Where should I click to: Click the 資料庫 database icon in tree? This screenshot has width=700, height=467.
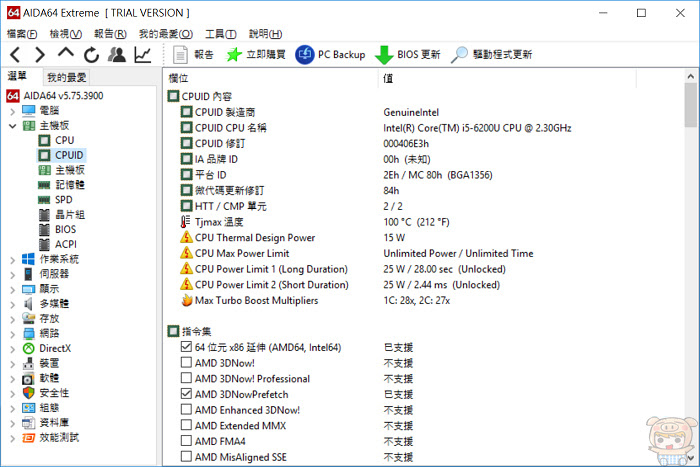28,423
